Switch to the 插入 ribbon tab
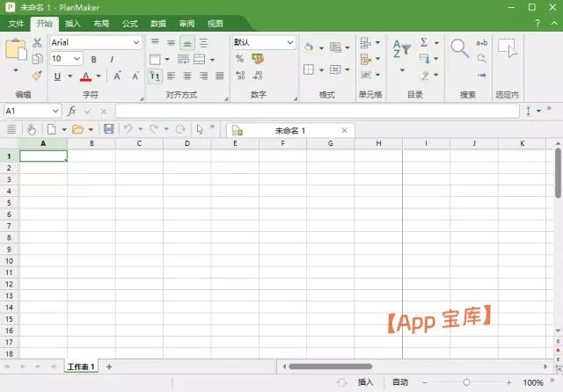This screenshot has width=563, height=392. coord(73,24)
